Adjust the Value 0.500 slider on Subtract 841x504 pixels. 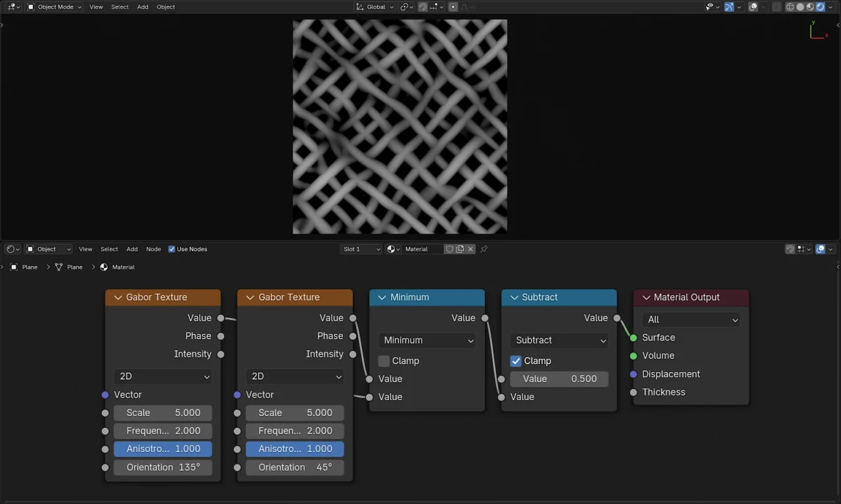[x=559, y=378]
